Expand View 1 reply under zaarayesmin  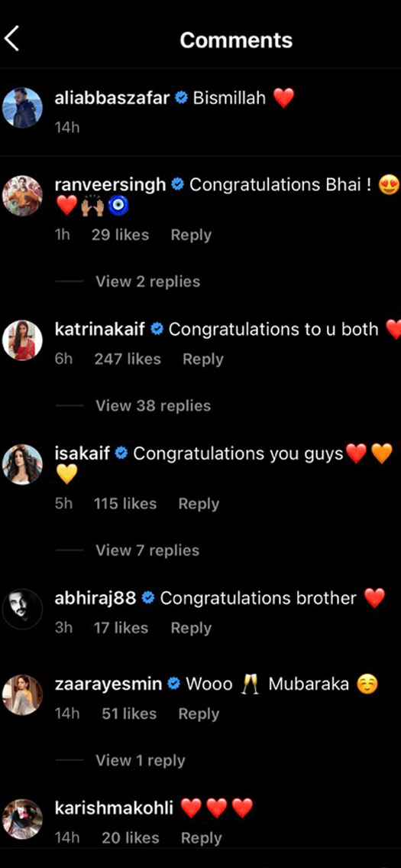[x=141, y=761]
